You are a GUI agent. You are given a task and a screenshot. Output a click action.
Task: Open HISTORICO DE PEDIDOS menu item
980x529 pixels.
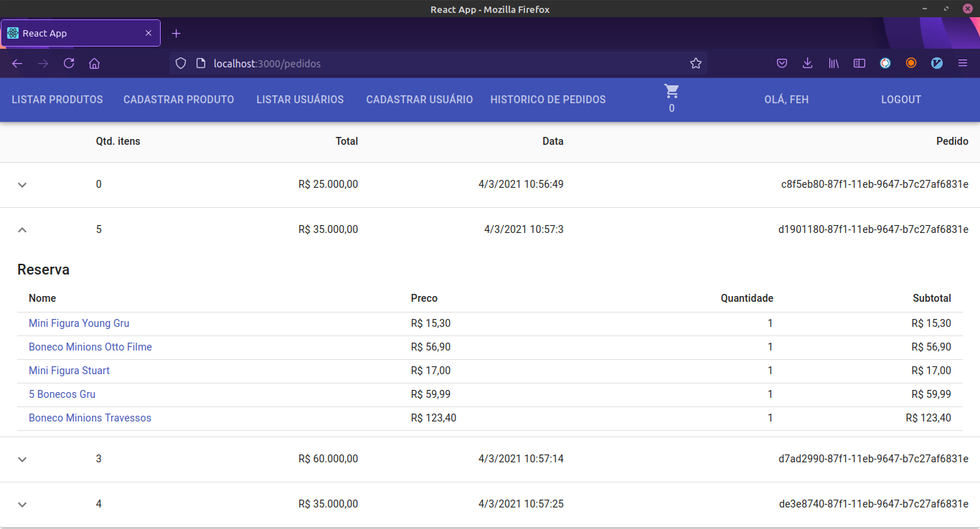(548, 100)
